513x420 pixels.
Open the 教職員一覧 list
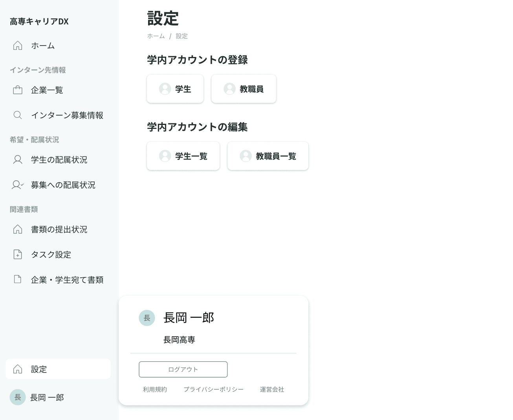[267, 156]
